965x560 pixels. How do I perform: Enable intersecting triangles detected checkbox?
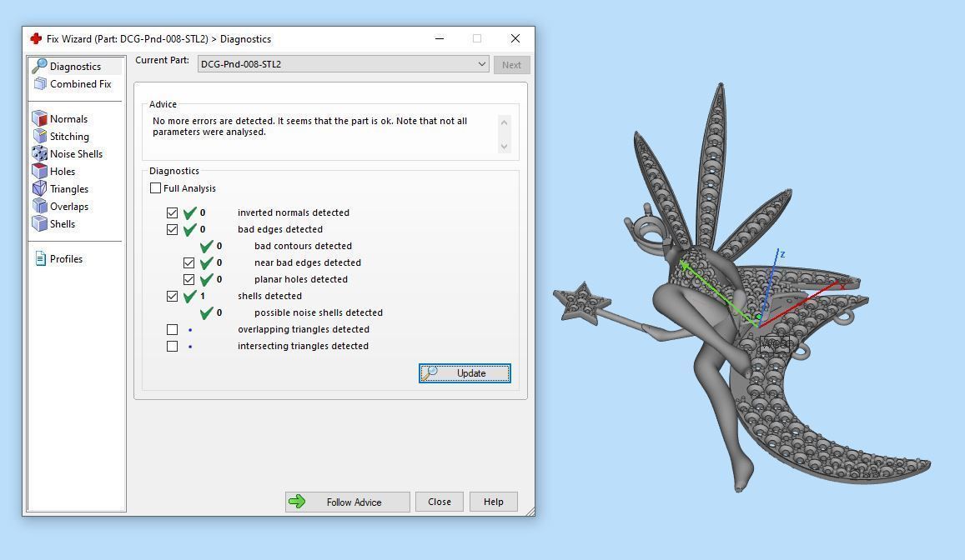click(173, 346)
